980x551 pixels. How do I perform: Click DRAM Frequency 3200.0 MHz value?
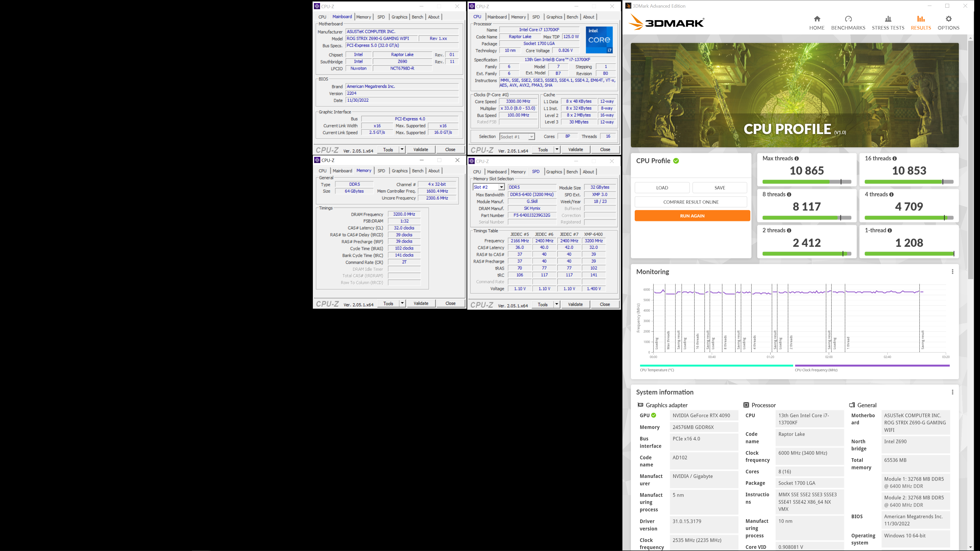(x=404, y=214)
